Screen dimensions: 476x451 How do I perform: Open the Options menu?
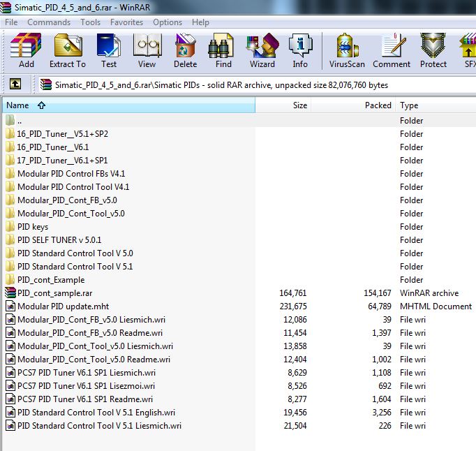(168, 22)
